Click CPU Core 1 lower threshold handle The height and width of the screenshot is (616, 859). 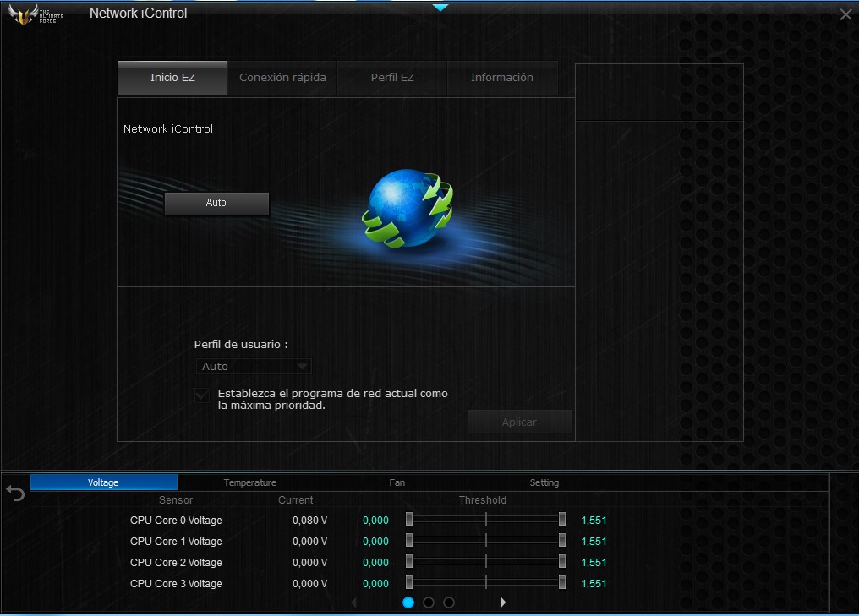[x=409, y=541]
